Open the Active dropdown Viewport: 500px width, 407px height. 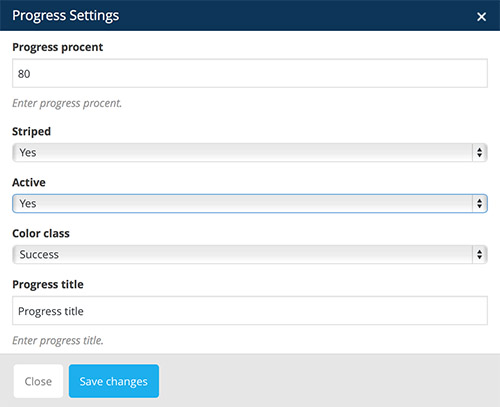coord(250,203)
